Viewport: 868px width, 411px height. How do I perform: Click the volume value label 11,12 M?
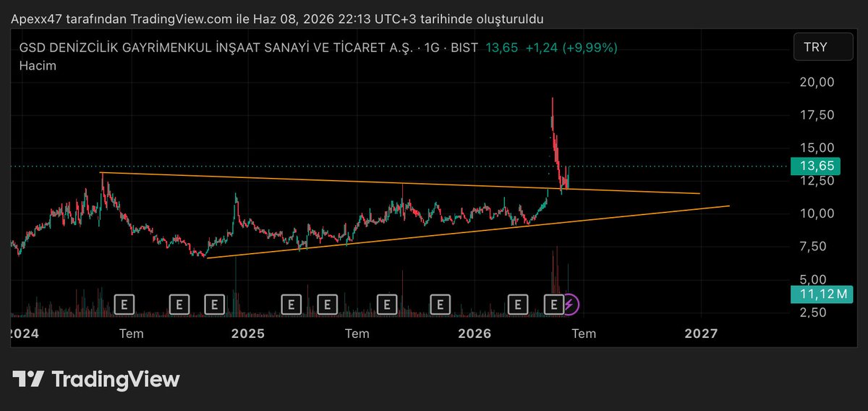coord(822,293)
